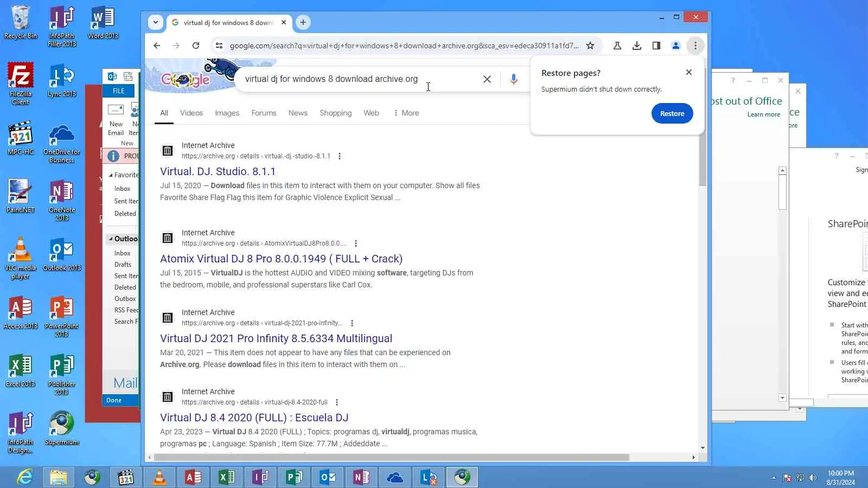
Task: Open Virtual DJ 2021 Pro Infinity result
Action: (276, 338)
